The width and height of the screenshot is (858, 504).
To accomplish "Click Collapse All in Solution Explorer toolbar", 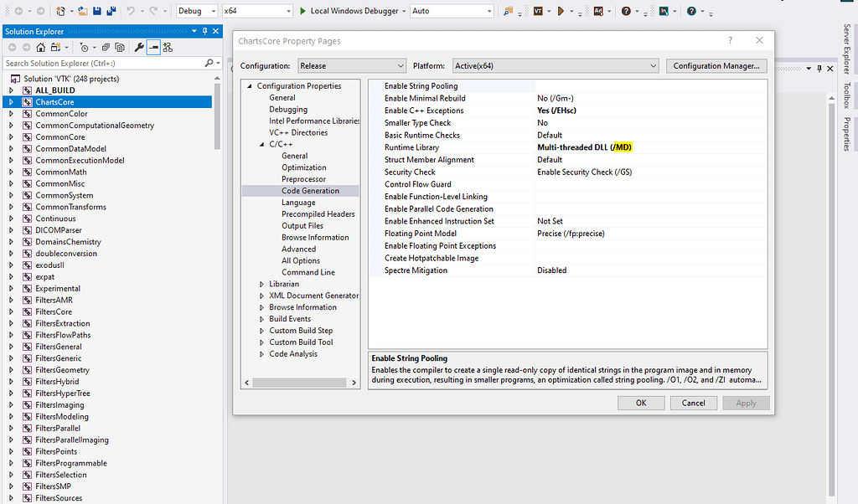I will pyautogui.click(x=104, y=48).
